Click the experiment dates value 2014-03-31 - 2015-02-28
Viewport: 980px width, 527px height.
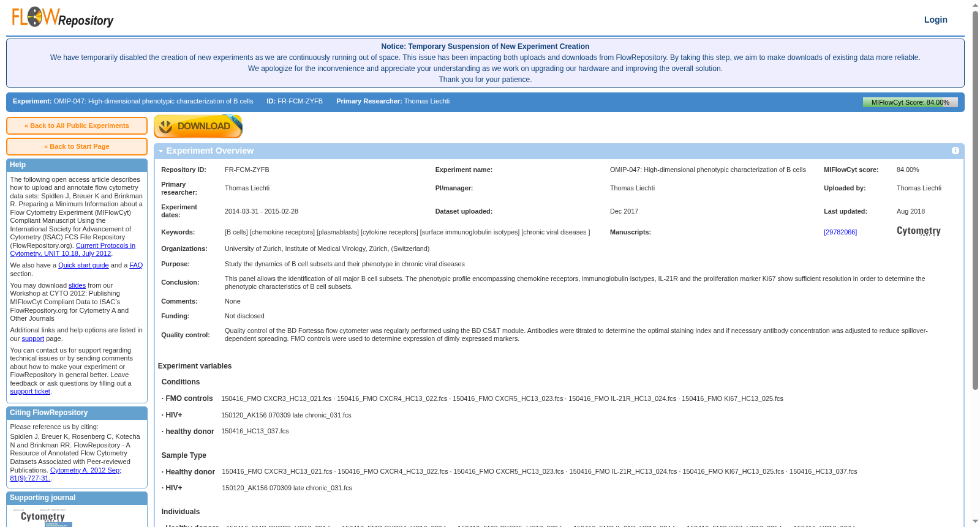point(262,211)
